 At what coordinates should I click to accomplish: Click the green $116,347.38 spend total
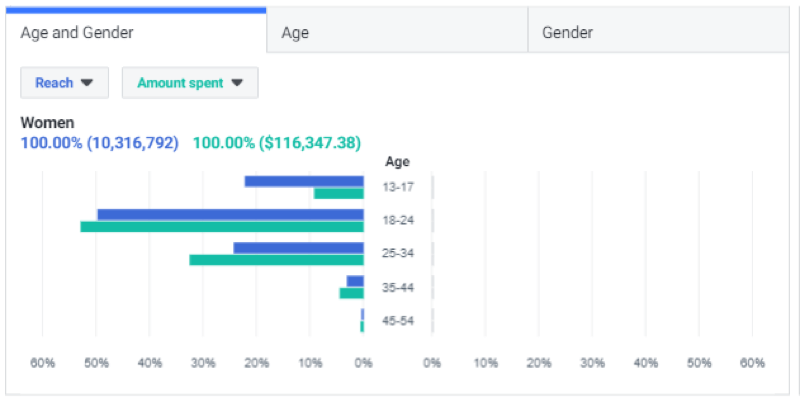click(x=276, y=143)
